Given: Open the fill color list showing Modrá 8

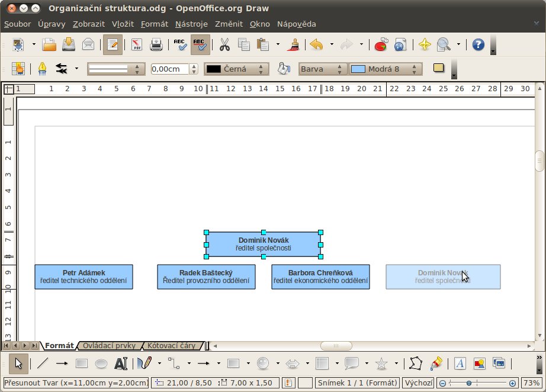Looking at the screenshot, I should pyautogui.click(x=386, y=69).
